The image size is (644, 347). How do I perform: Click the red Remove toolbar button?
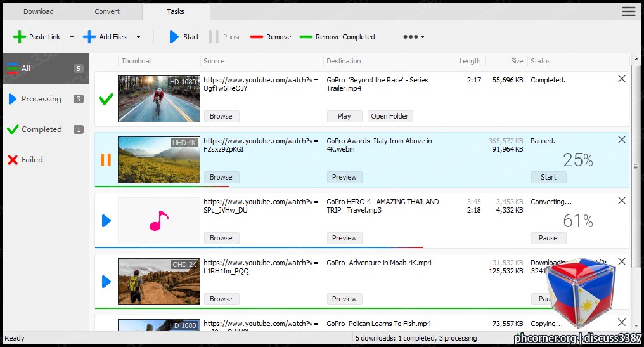click(271, 37)
